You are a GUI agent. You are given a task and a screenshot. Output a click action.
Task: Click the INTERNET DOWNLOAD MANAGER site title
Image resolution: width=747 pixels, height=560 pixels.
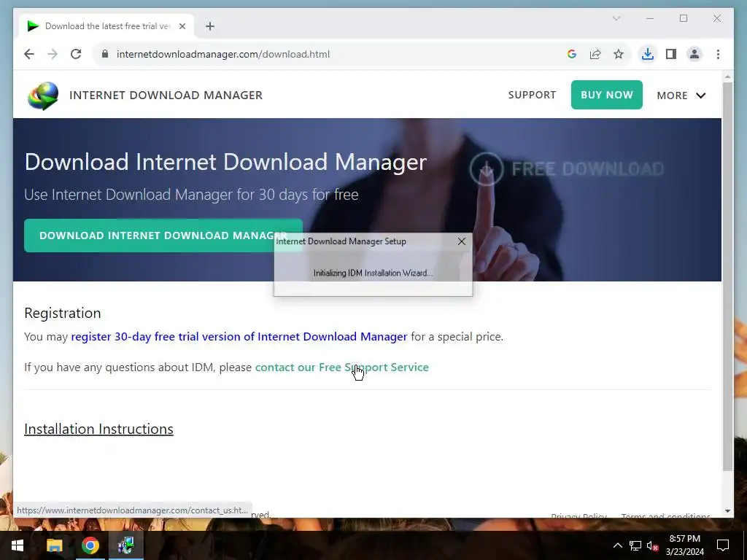pos(166,96)
